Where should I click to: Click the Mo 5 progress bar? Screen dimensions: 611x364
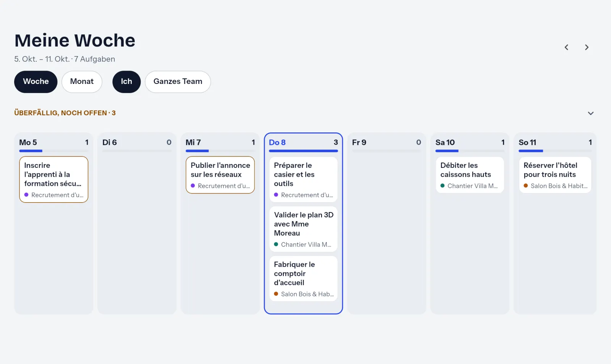(54, 151)
